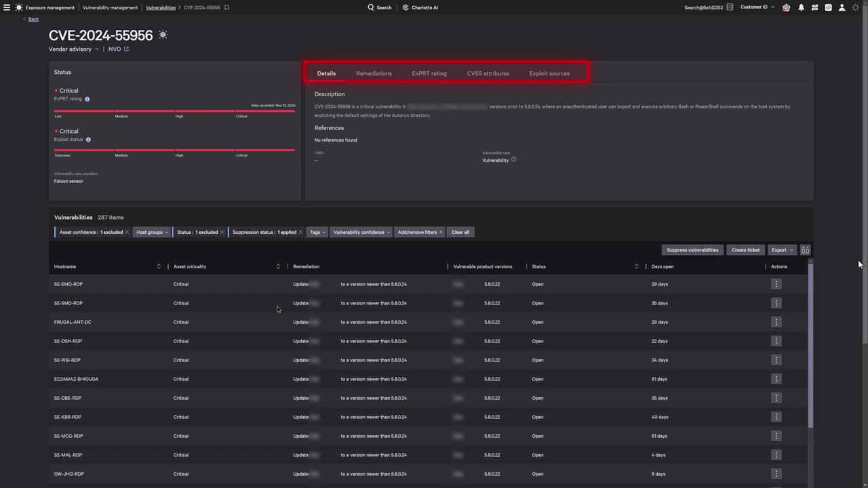The image size is (868, 488).
Task: Open the Vulnerability confidence dropdown
Action: [x=361, y=232]
